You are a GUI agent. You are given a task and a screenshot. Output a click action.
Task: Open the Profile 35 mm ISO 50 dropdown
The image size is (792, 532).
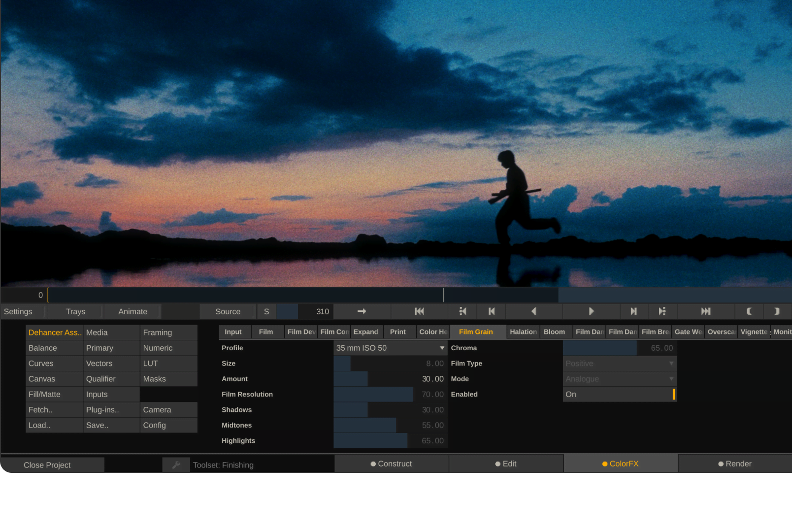[390, 348]
